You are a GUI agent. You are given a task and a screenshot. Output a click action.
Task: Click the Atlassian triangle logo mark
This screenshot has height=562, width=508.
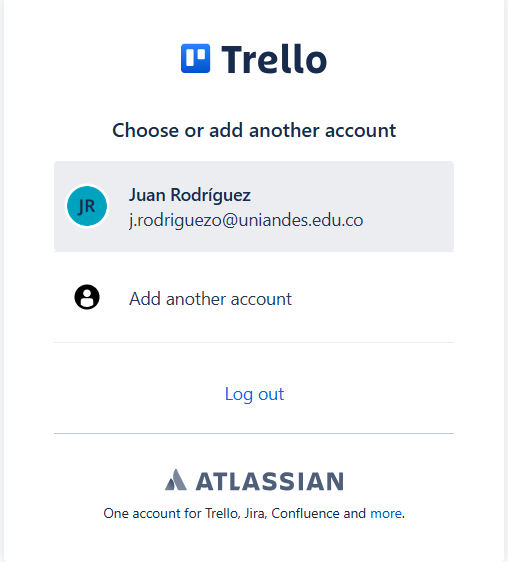click(176, 480)
